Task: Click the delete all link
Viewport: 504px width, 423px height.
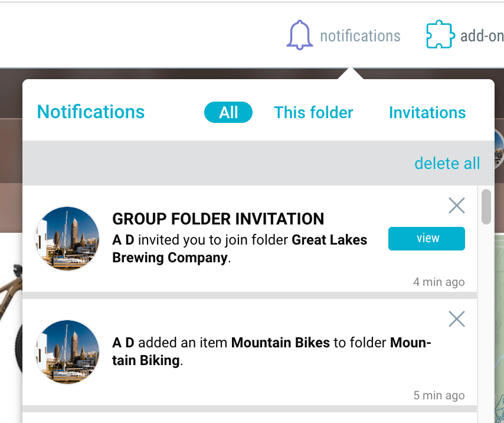Action: click(447, 163)
